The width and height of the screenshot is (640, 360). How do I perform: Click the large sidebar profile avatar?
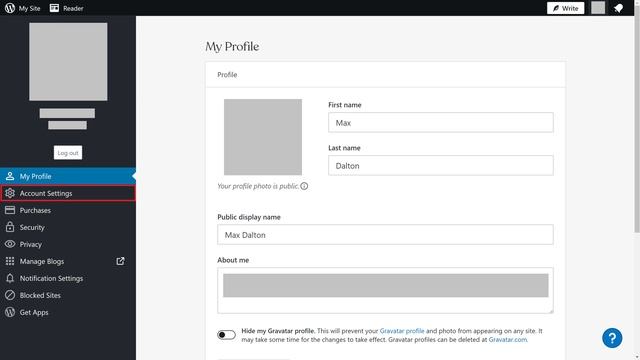(x=68, y=62)
